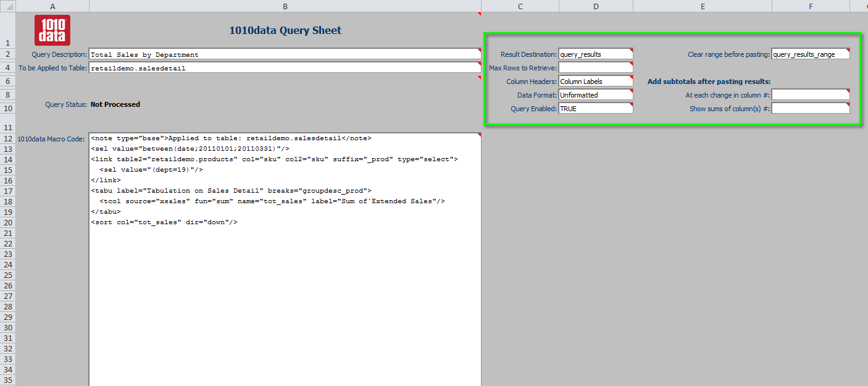Image resolution: width=868 pixels, height=386 pixels.
Task: Click the tabu label Tabulation macro line
Action: coord(231,191)
